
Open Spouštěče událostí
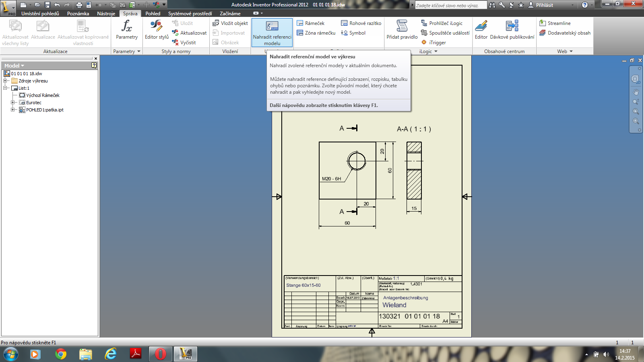pyautogui.click(x=445, y=33)
